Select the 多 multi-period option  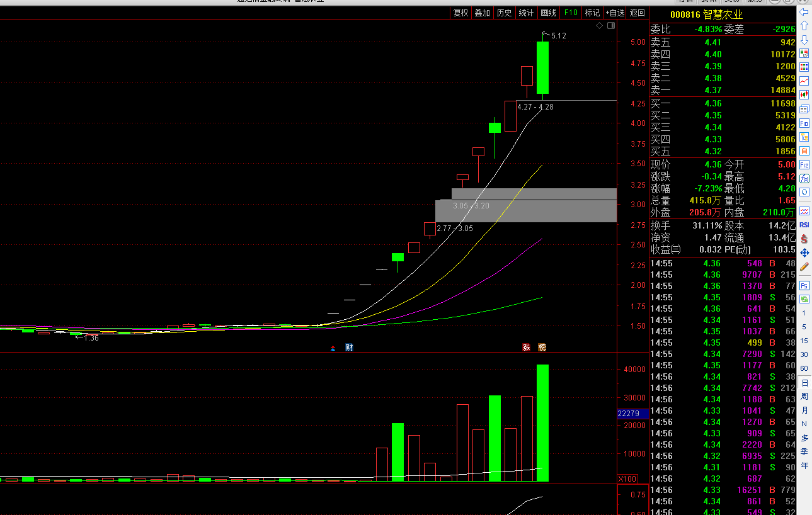coord(804,438)
